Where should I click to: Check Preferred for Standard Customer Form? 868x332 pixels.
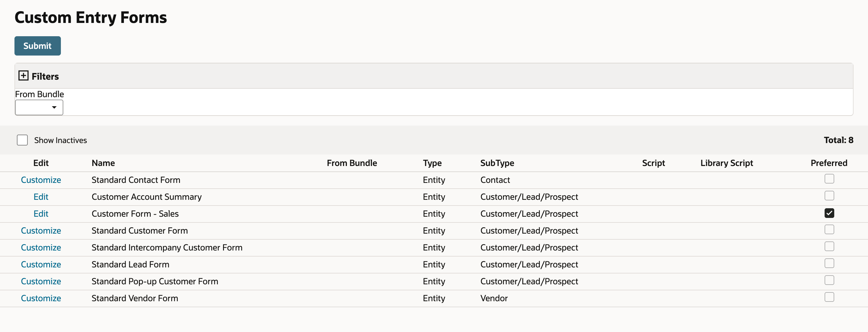(x=829, y=229)
